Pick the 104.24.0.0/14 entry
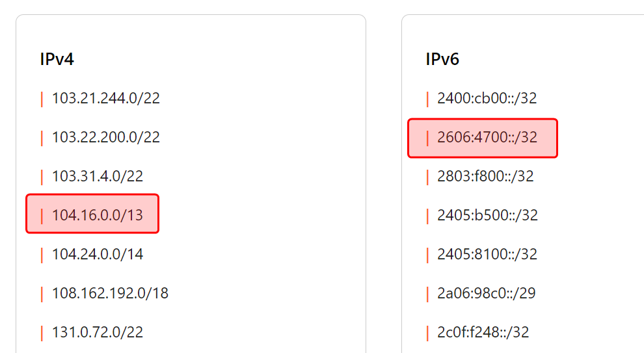Image resolution: width=644 pixels, height=353 pixels. pyautogui.click(x=98, y=254)
